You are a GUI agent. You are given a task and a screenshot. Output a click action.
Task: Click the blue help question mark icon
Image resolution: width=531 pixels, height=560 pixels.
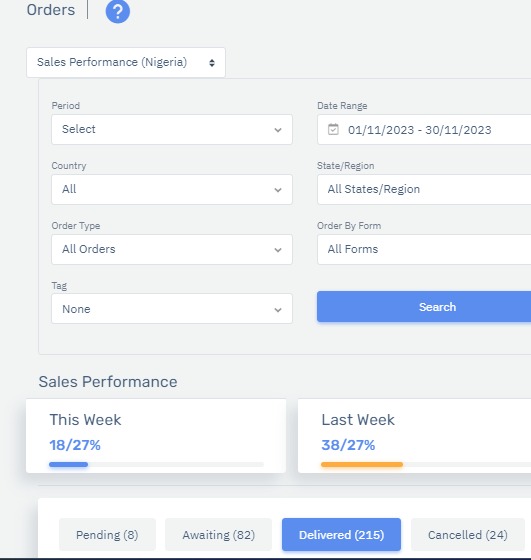tap(118, 11)
